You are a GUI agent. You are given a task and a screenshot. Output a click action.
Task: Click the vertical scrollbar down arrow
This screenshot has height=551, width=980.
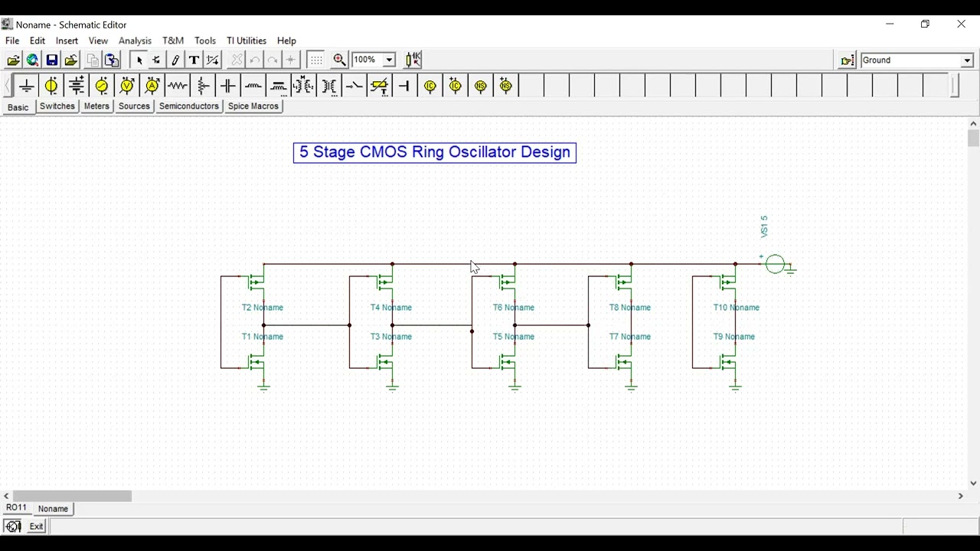[973, 483]
